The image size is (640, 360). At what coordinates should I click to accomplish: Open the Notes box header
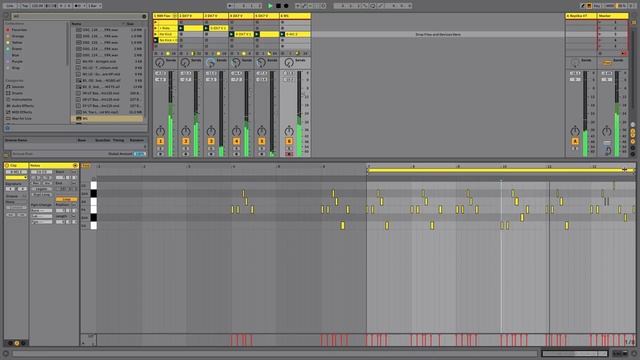53,165
